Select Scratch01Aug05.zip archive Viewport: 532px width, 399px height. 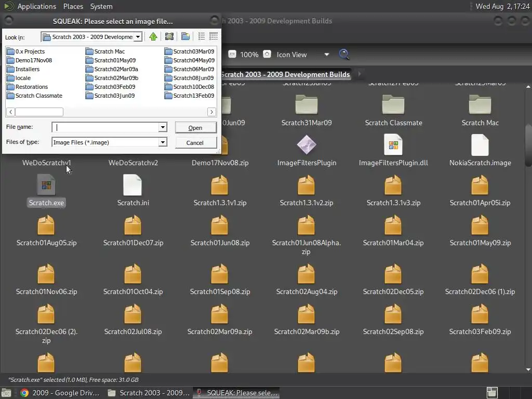[46, 230]
